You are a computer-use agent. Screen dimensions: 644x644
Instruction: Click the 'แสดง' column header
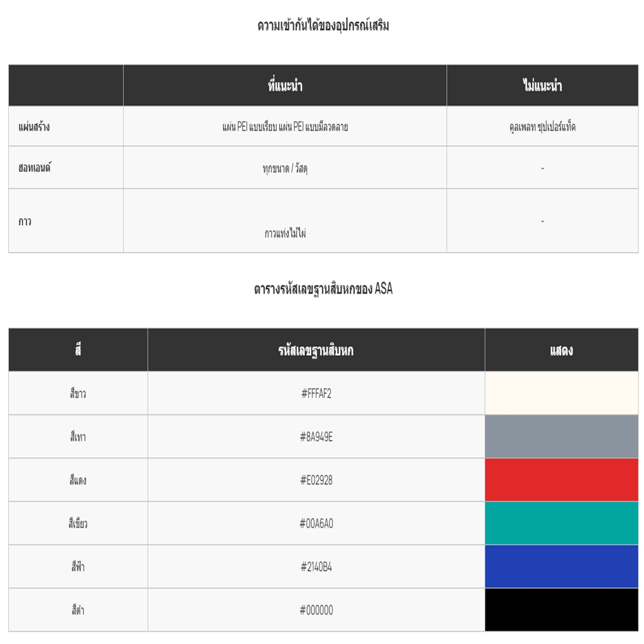pyautogui.click(x=561, y=350)
